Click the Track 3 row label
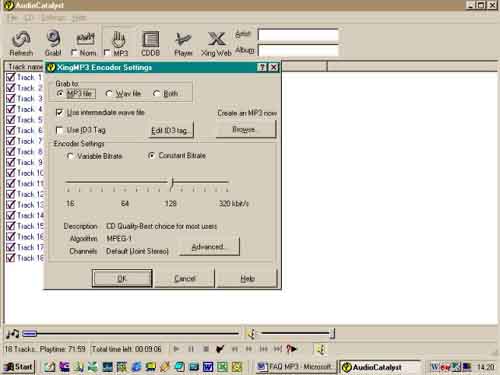The height and width of the screenshot is (375, 500). coord(30,98)
